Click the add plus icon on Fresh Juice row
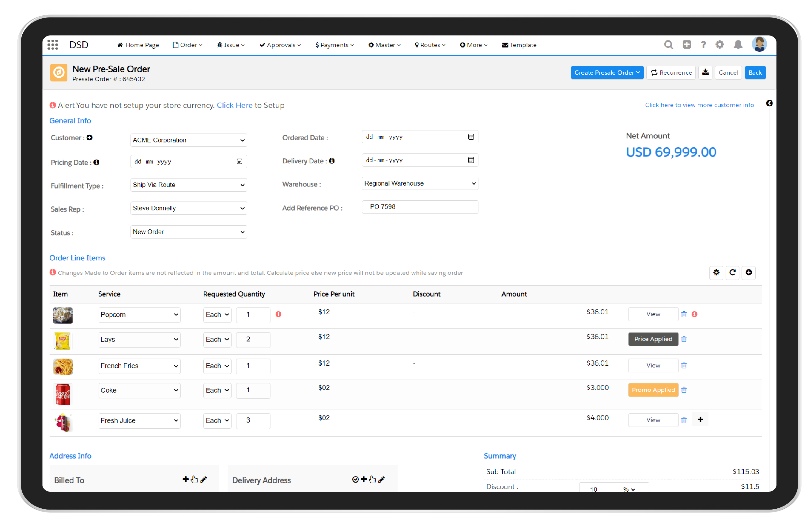 point(701,420)
